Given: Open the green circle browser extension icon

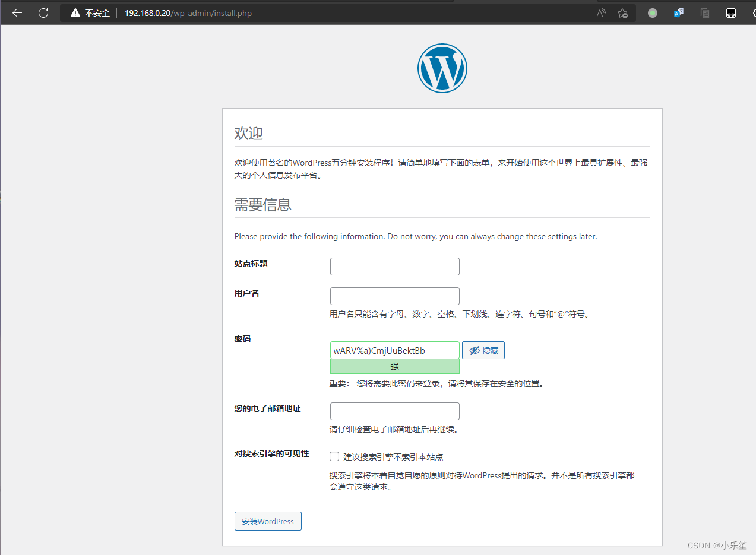Looking at the screenshot, I should click(x=653, y=13).
